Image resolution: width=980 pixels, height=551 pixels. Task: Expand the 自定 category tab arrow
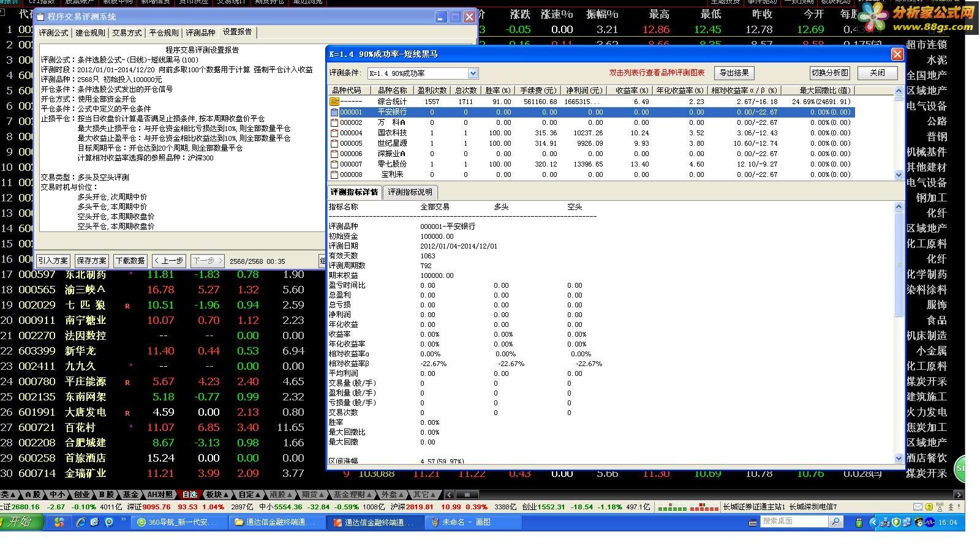pyautogui.click(x=259, y=495)
